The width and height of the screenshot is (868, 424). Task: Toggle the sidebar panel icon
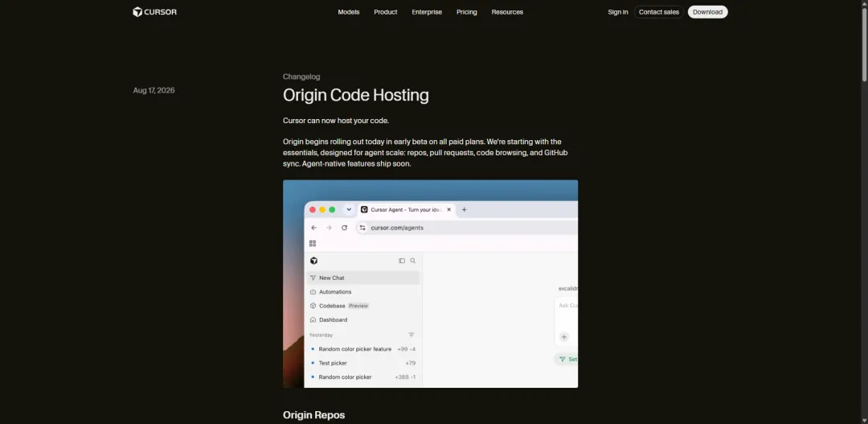402,261
